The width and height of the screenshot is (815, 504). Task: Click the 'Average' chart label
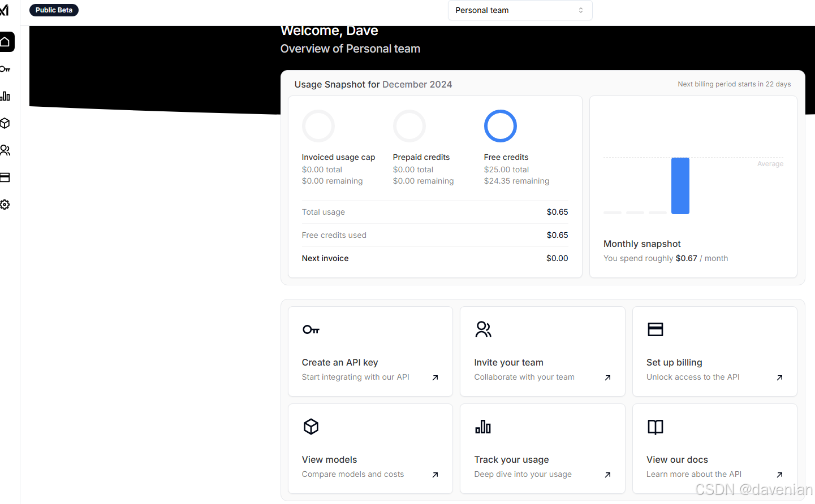(770, 164)
